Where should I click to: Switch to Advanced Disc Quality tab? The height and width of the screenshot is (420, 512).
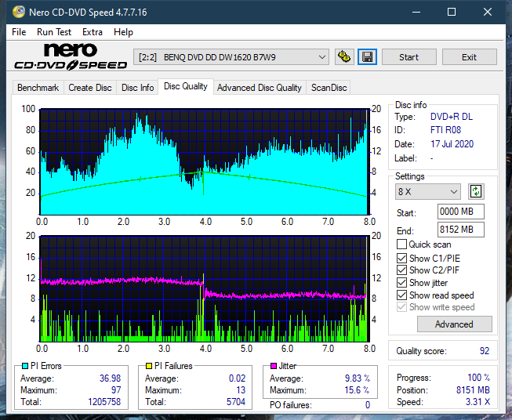click(x=260, y=88)
